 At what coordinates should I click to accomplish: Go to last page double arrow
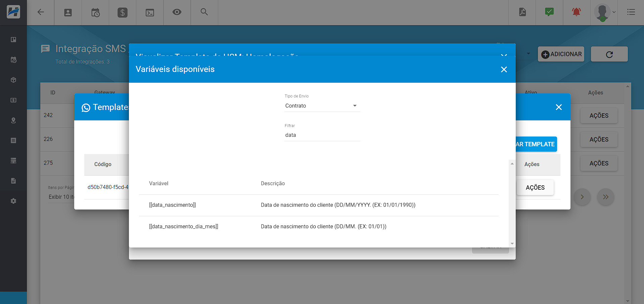click(x=606, y=197)
